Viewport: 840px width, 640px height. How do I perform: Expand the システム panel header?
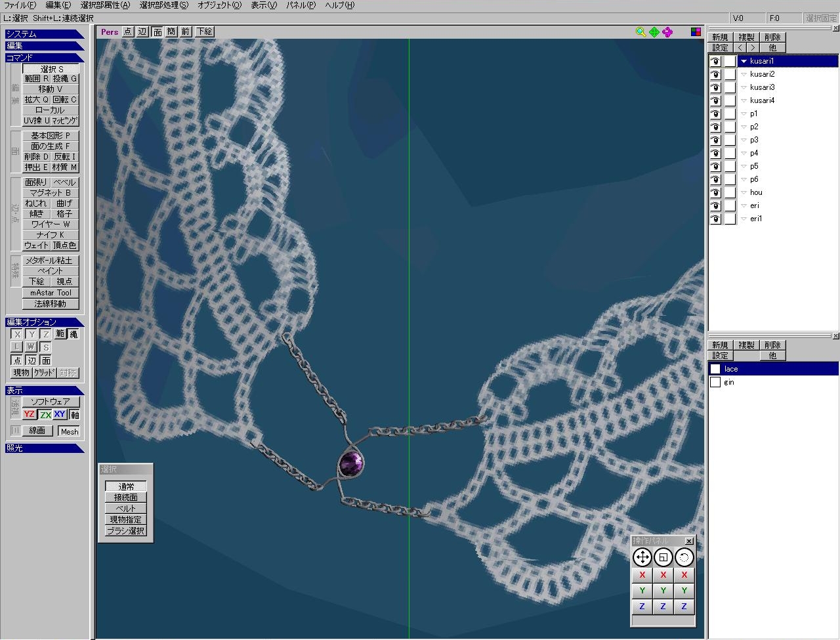tap(43, 34)
